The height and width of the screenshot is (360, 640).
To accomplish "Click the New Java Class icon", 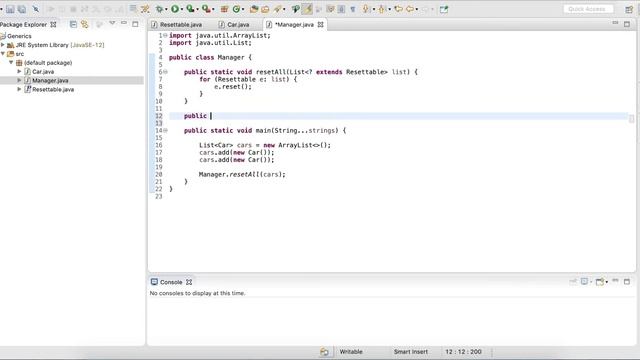I will pyautogui.click(x=236, y=9).
